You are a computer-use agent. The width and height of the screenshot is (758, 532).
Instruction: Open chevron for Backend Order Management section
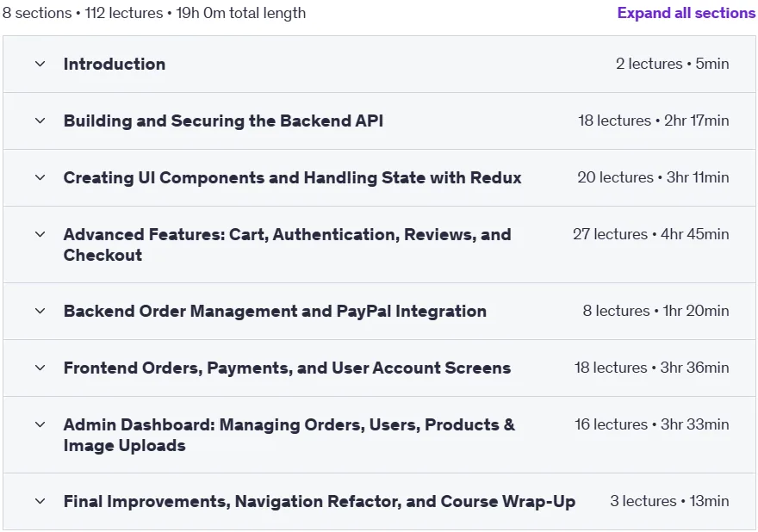(40, 311)
